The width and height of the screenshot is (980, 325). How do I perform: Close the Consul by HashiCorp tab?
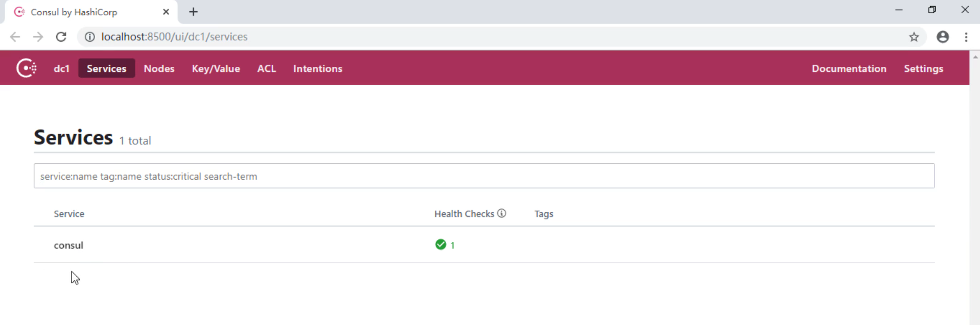[166, 12]
